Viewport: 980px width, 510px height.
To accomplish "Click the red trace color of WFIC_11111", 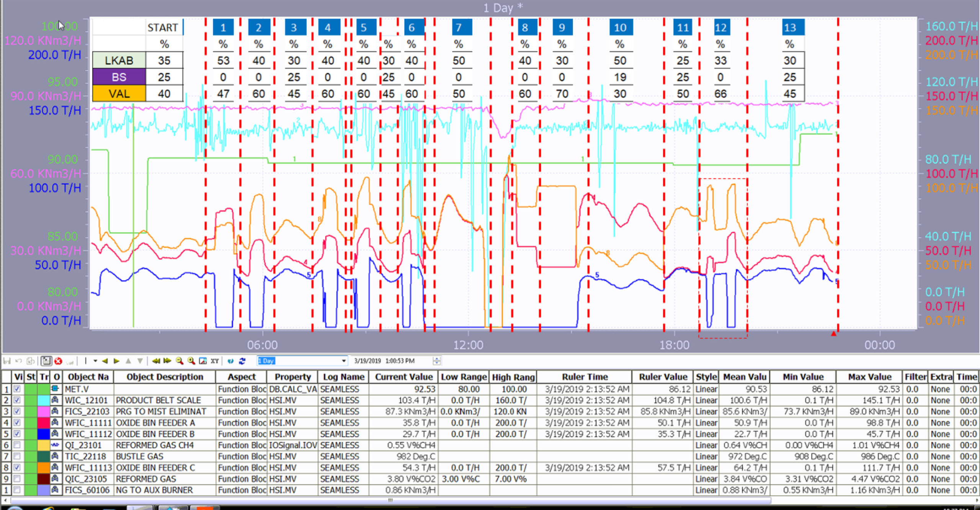I will point(44,423).
